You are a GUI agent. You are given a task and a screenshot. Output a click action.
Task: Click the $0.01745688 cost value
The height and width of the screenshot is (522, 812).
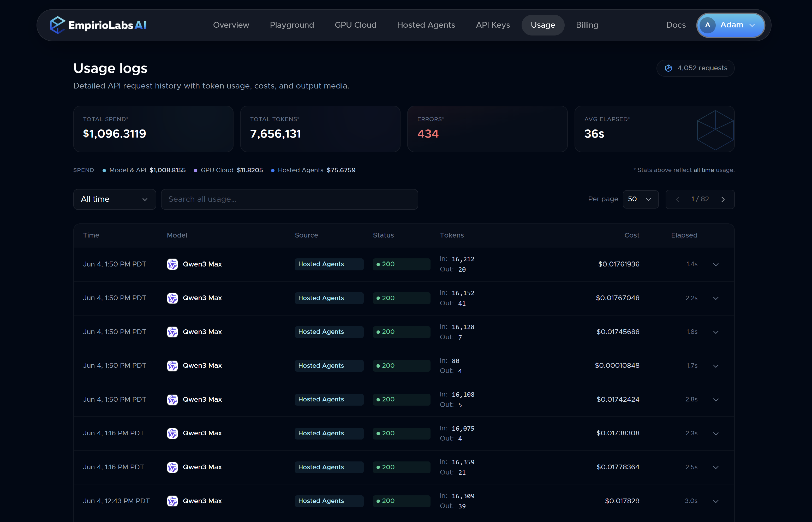pos(618,332)
